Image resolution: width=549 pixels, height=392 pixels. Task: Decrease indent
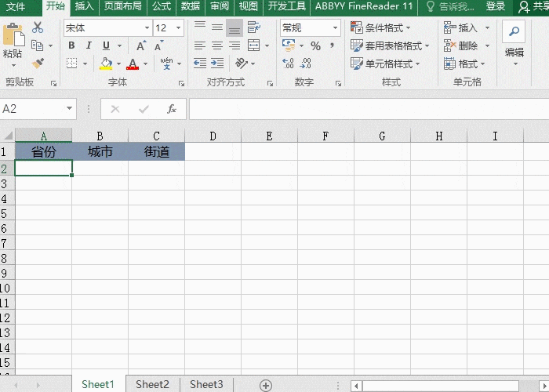200,64
